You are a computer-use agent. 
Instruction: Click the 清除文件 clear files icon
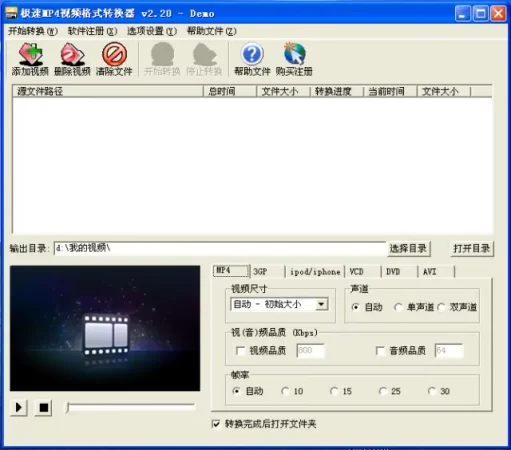[x=114, y=54]
